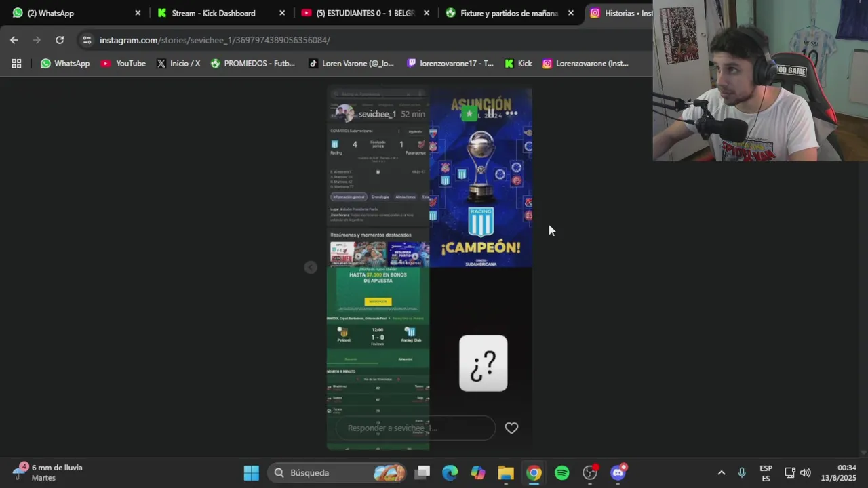Open File Explorer from the taskbar
The image size is (868, 488).
[506, 472]
